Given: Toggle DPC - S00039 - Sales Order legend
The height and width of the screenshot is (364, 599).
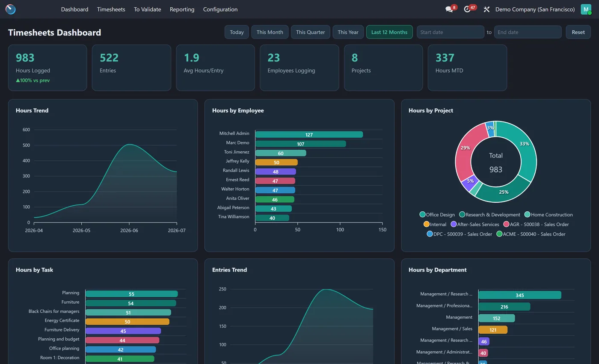Looking at the screenshot, I should tap(460, 234).
